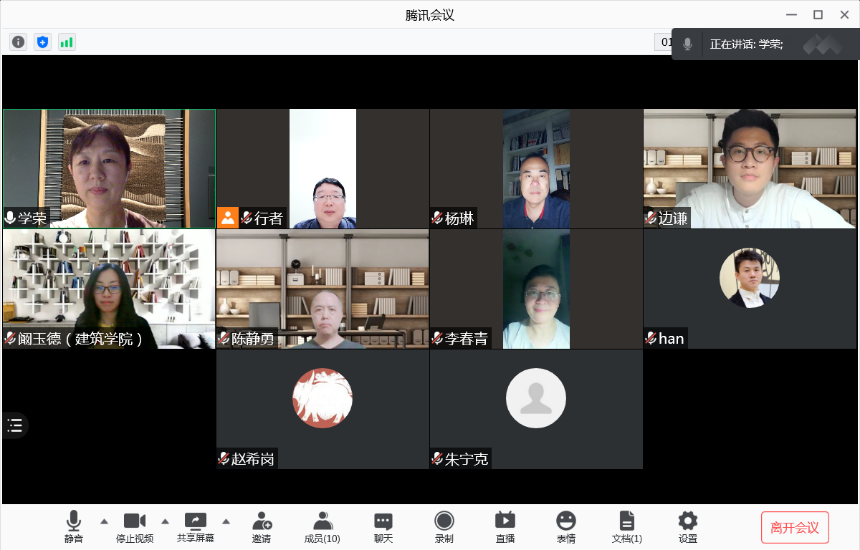The image size is (860, 550).
Task: Check the green network signal icon
Action: pyautogui.click(x=67, y=42)
